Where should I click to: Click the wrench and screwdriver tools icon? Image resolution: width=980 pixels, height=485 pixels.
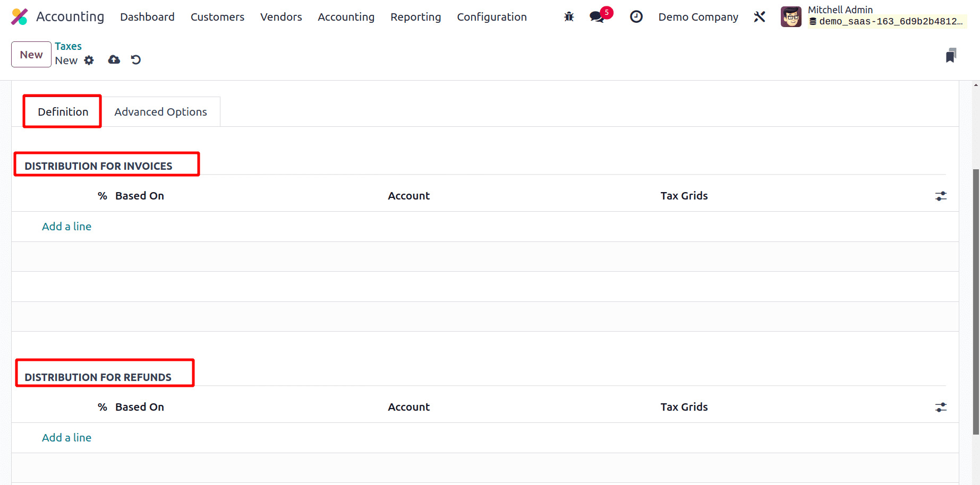[760, 17]
